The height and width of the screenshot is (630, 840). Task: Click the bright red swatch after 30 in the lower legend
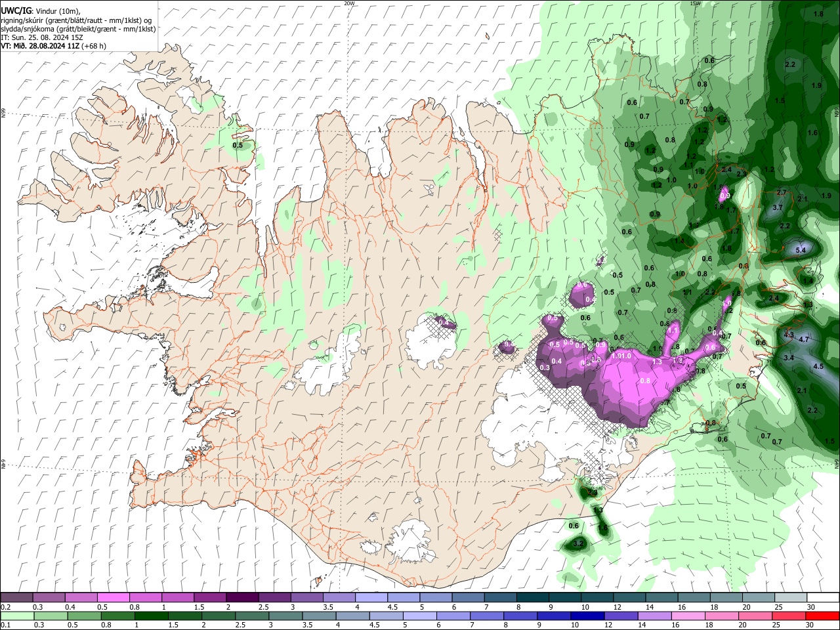(x=823, y=616)
